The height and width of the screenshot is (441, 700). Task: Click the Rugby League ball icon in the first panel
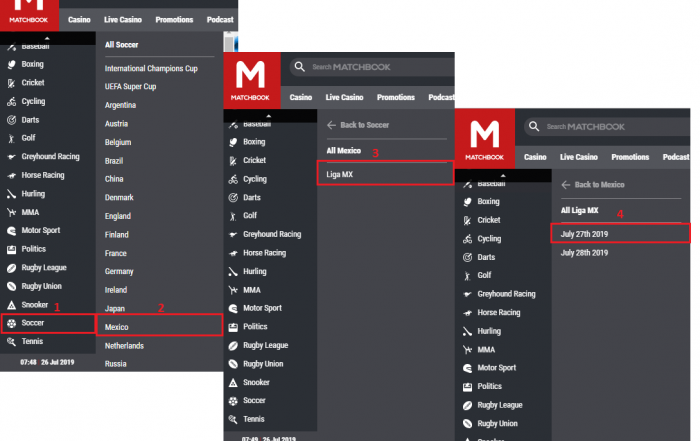click(x=12, y=268)
